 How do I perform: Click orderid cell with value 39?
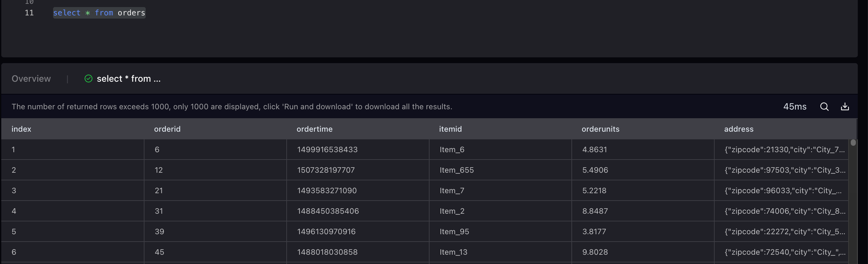point(159,232)
